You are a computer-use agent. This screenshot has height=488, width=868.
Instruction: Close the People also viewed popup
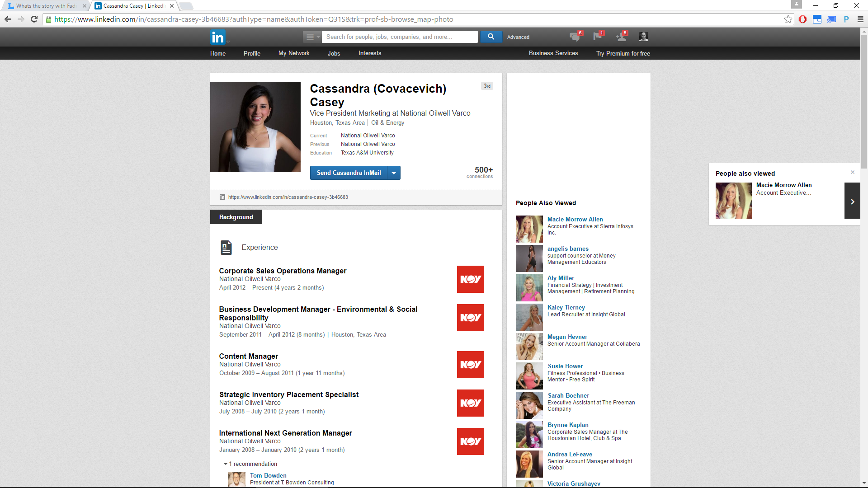coord(853,172)
